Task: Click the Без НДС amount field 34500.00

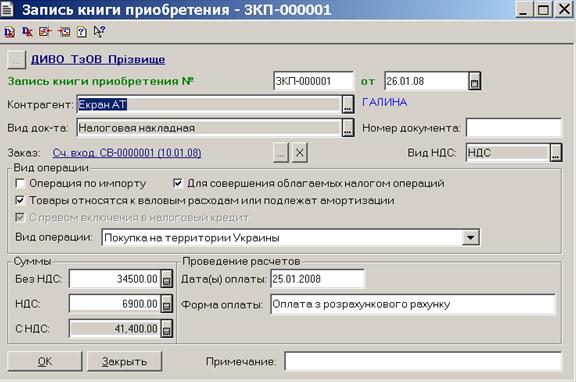Action: click(x=115, y=279)
